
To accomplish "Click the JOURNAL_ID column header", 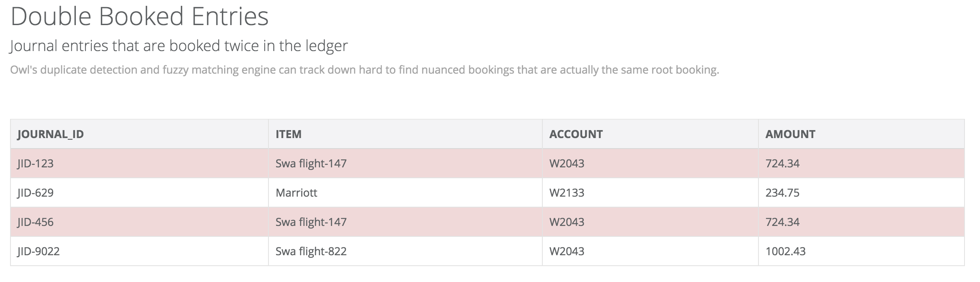I will (x=51, y=134).
